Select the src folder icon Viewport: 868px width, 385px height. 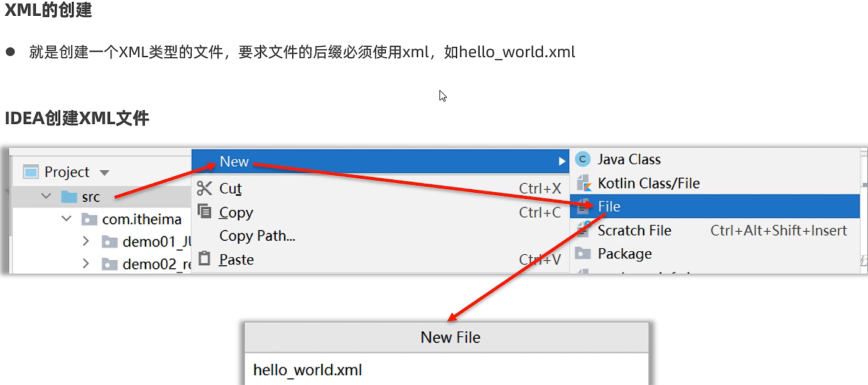[69, 196]
